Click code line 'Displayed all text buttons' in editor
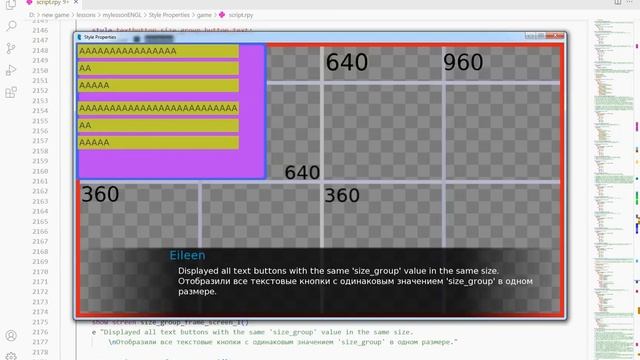The image size is (640, 360). click(x=252, y=332)
